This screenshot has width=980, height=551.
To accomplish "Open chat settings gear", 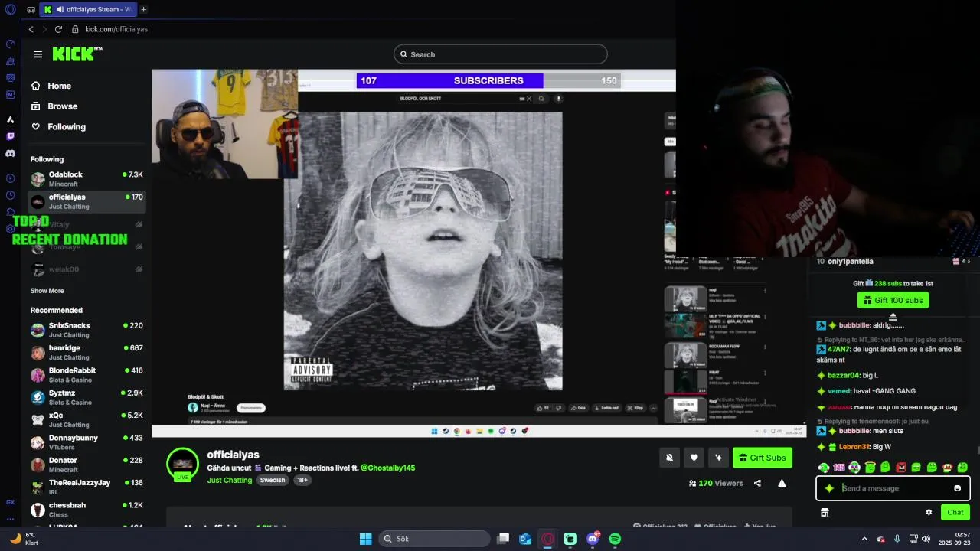I will click(929, 512).
